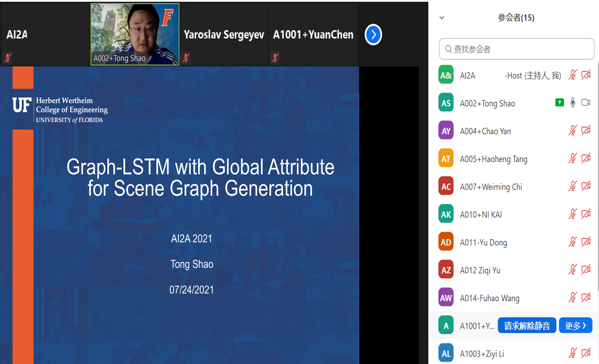The image size is (599, 364).
Task: Click the microphone icon beside A002+Tong Shao
Action: pos(572,103)
